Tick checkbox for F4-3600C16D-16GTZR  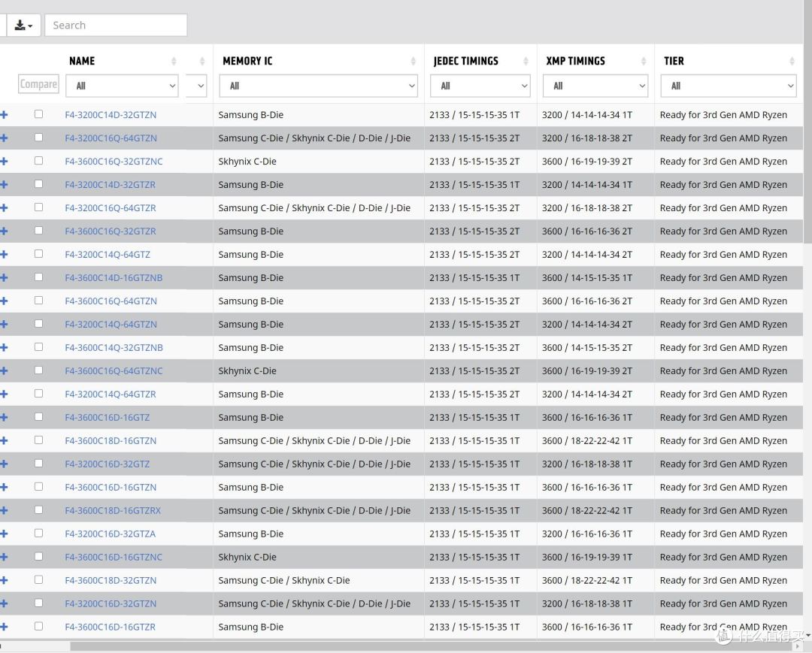tap(39, 626)
